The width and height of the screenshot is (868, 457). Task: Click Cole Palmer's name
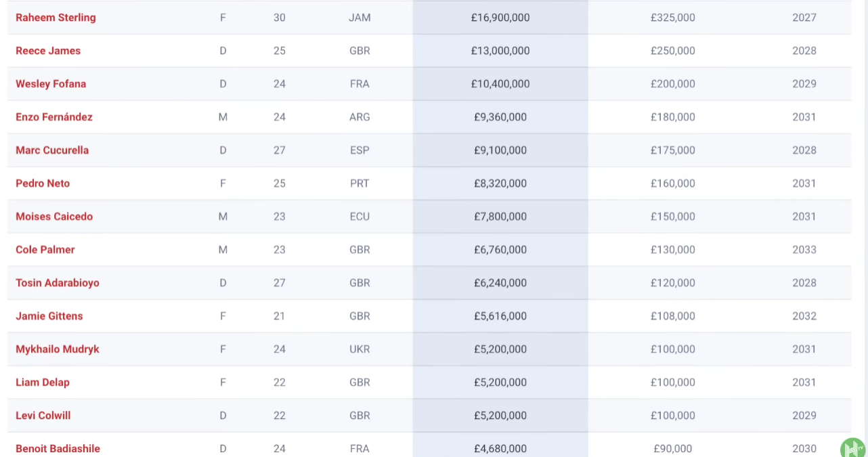point(45,250)
